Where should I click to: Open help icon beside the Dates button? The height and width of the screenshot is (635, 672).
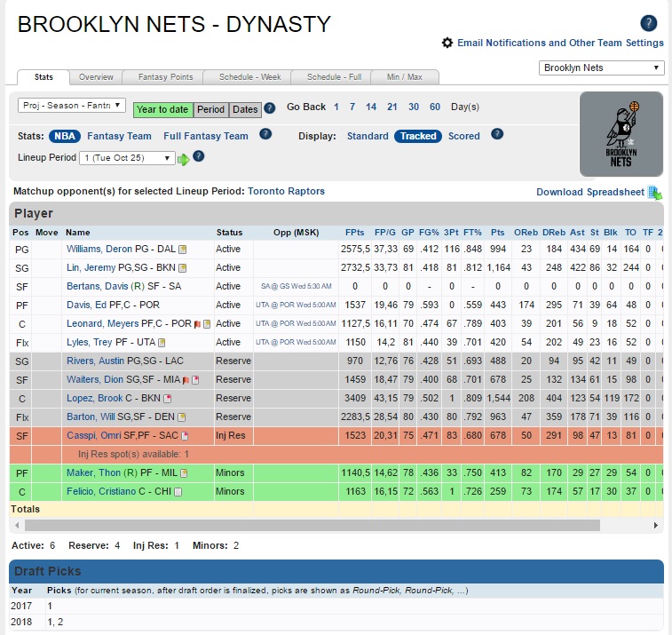coord(270,108)
